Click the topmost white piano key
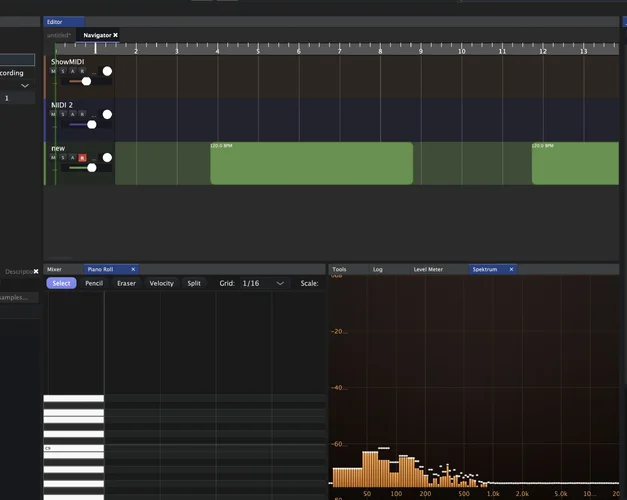The height and width of the screenshot is (500, 627). coord(74,398)
